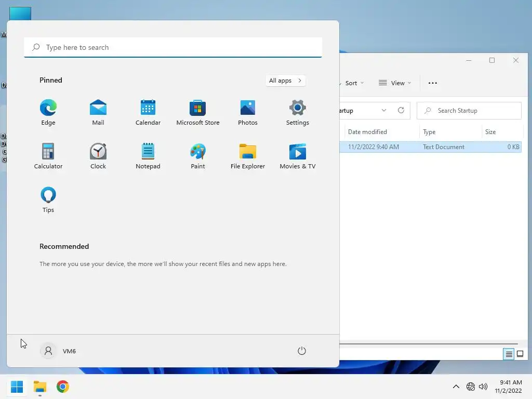The image size is (532, 399).
Task: Click the power button in Start menu
Action: [302, 351]
